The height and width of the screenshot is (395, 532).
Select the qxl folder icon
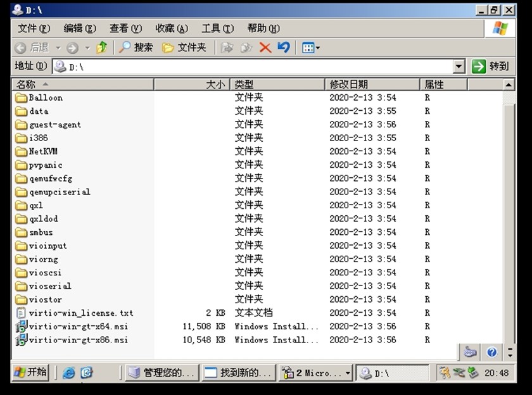tap(21, 206)
